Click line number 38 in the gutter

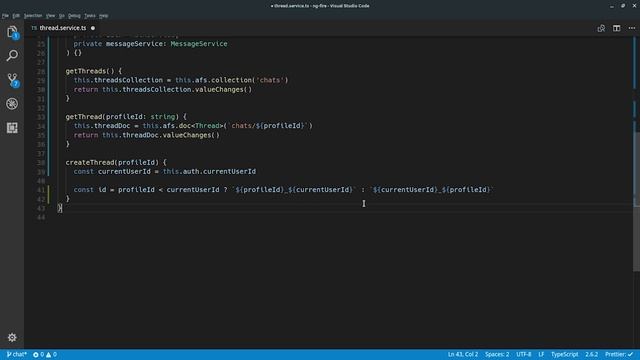(x=41, y=162)
